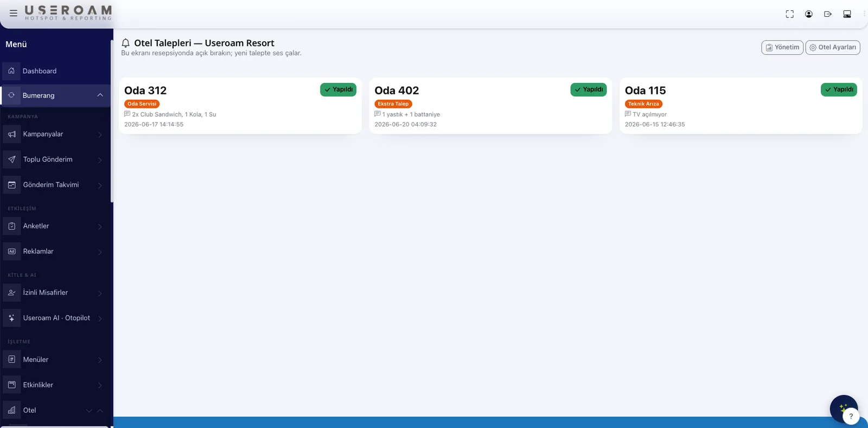
Task: Expand the Menüler submenu chevron
Action: coord(100,360)
